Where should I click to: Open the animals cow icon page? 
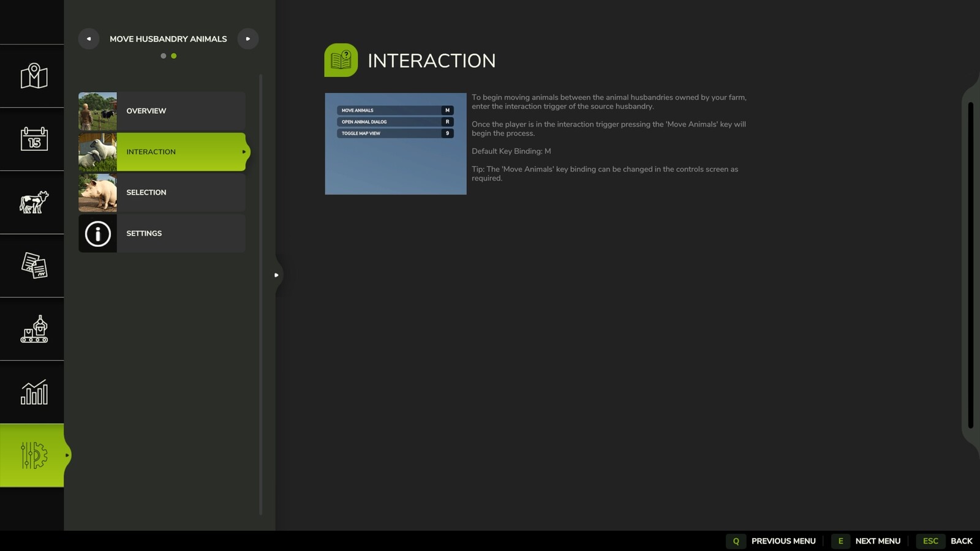point(34,202)
